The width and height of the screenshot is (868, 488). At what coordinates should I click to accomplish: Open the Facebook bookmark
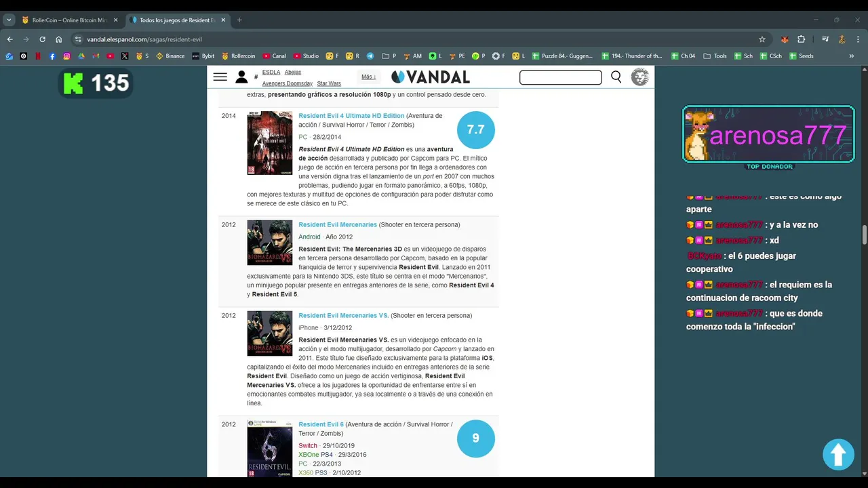tap(52, 56)
